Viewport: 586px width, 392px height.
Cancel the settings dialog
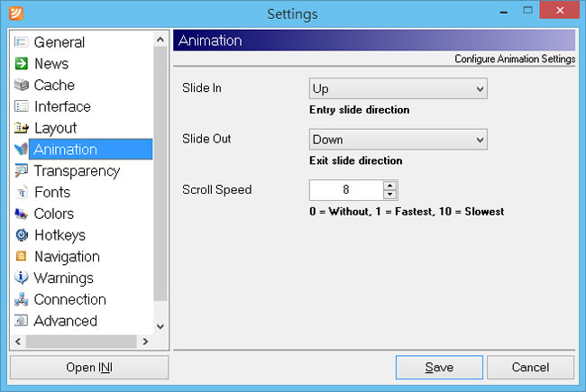[530, 367]
